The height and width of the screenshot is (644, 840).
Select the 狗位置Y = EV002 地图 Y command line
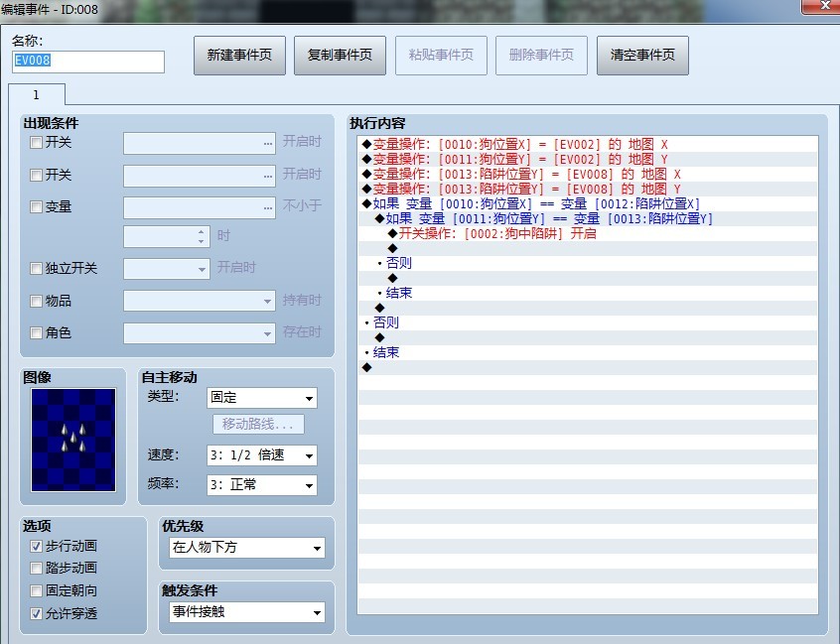point(588,159)
